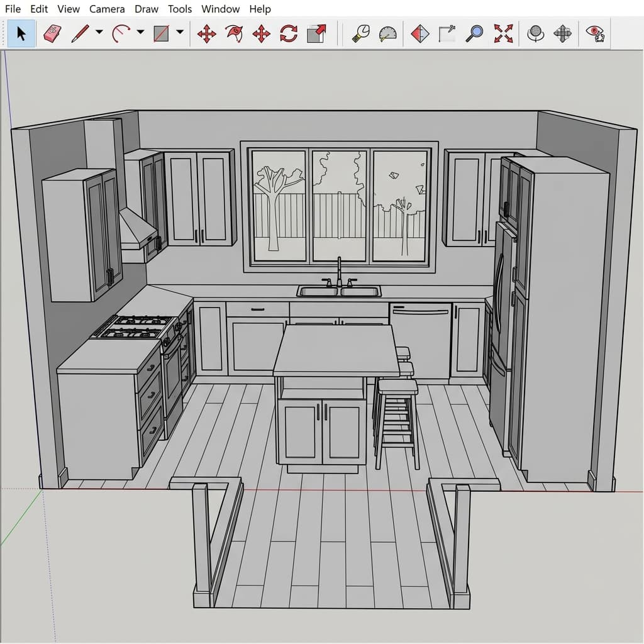Activate the pencil Line tool
The height and width of the screenshot is (644, 644).
click(80, 33)
